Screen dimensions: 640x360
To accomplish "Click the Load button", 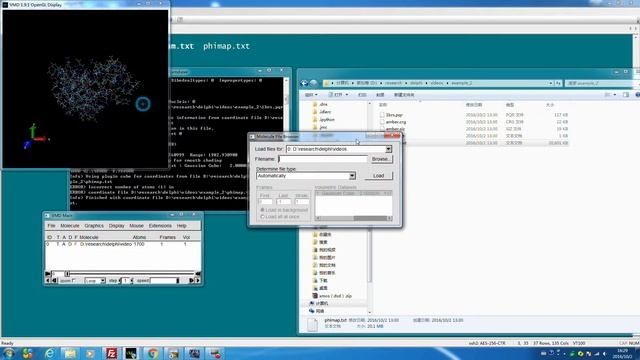I will (378, 176).
